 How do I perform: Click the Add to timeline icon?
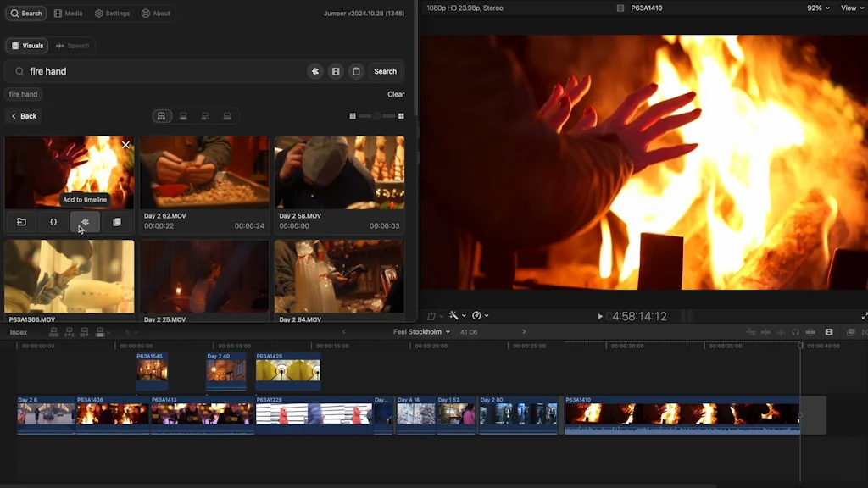click(85, 222)
